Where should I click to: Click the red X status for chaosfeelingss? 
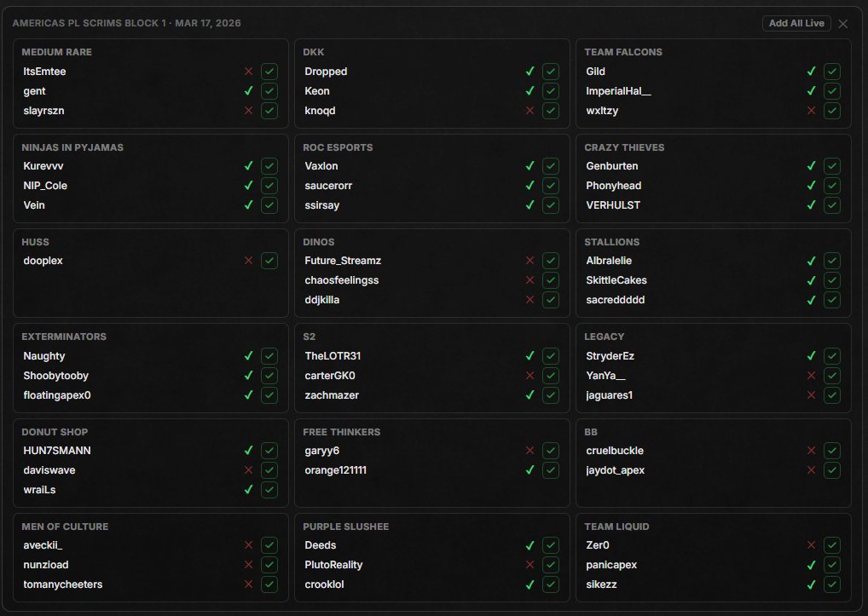point(529,280)
